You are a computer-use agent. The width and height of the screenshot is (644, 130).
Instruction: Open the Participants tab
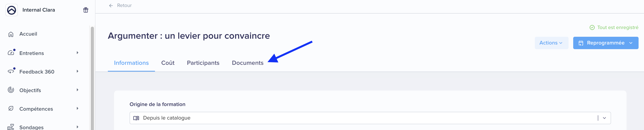203,63
